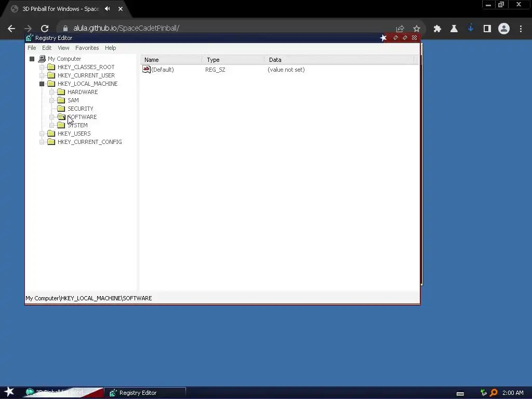Image resolution: width=532 pixels, height=399 pixels.
Task: Select the REG_SZ type cell
Action: point(215,70)
